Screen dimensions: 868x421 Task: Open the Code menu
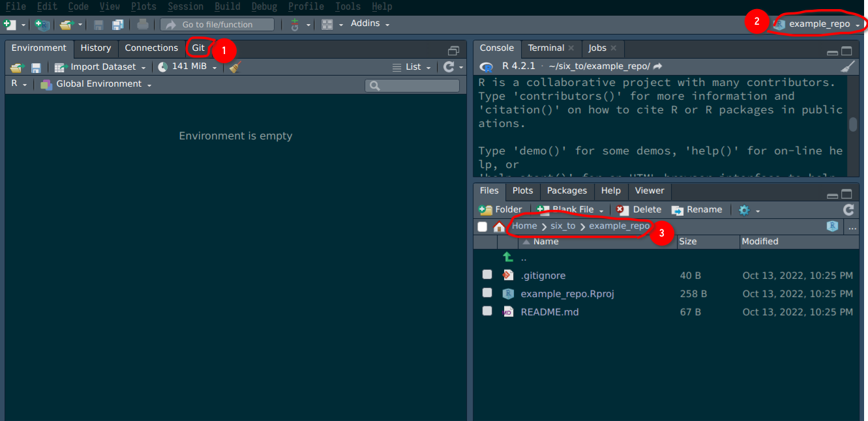point(78,7)
